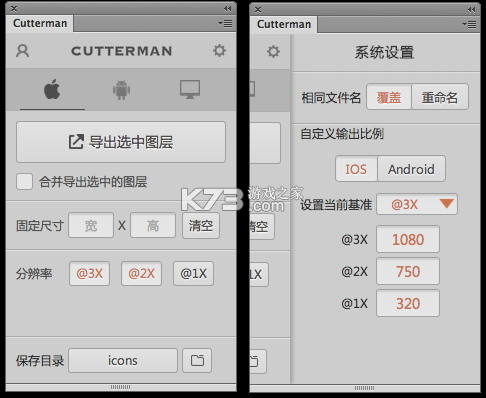Click 清空 button in left panel
This screenshot has width=486, height=398.
pyautogui.click(x=201, y=225)
